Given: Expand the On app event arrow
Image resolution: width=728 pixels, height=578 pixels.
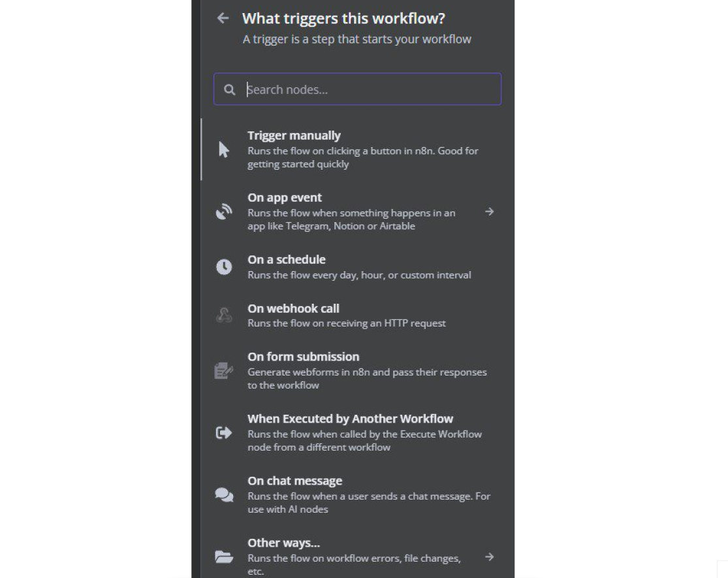Looking at the screenshot, I should [489, 212].
